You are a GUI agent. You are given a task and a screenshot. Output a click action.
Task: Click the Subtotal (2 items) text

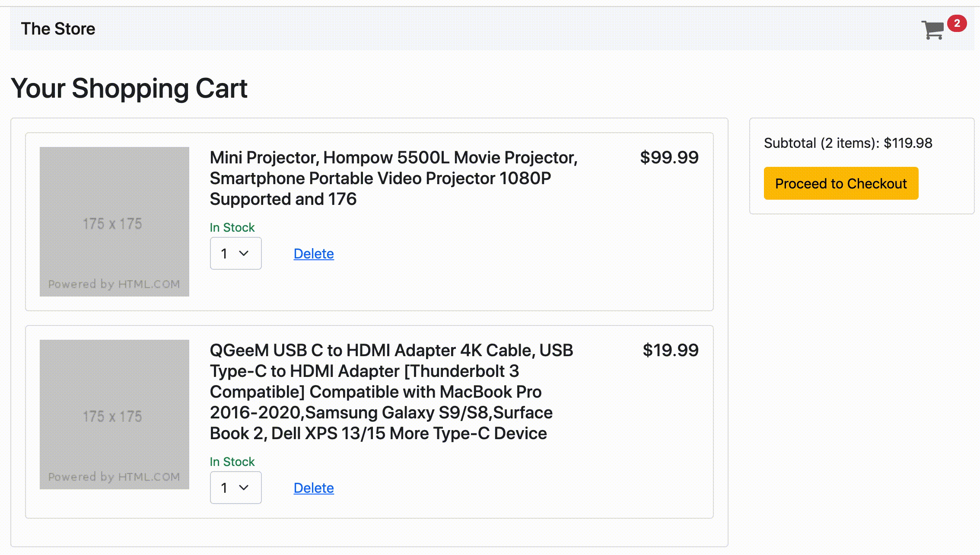tap(848, 143)
